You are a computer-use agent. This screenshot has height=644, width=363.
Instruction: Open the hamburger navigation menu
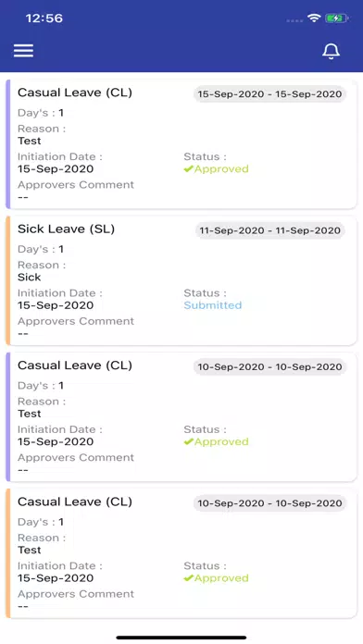point(23,51)
